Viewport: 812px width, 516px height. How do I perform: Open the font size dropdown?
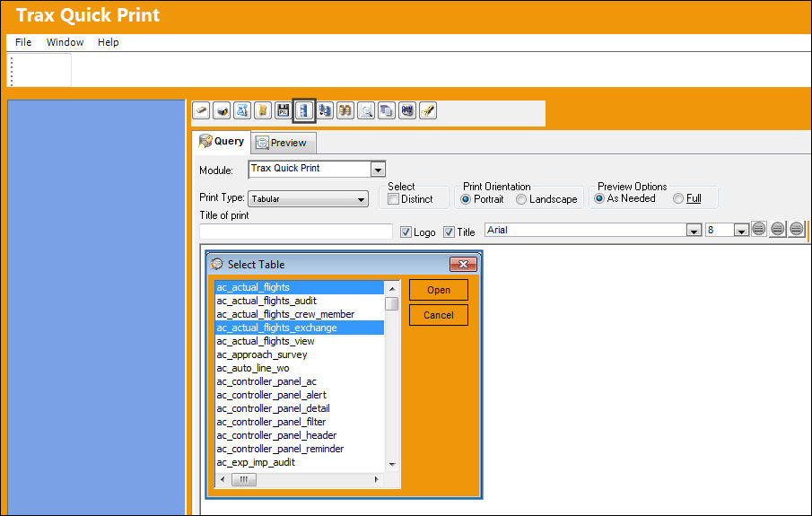click(742, 231)
